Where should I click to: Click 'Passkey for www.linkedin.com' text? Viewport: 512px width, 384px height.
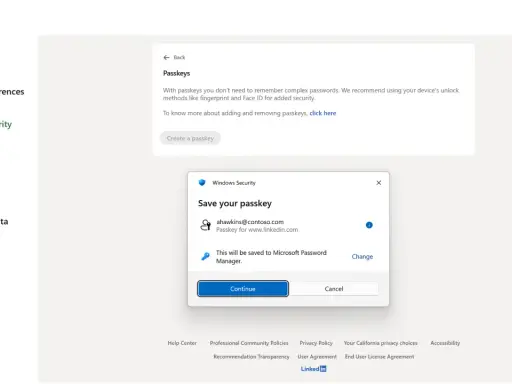[257, 230]
